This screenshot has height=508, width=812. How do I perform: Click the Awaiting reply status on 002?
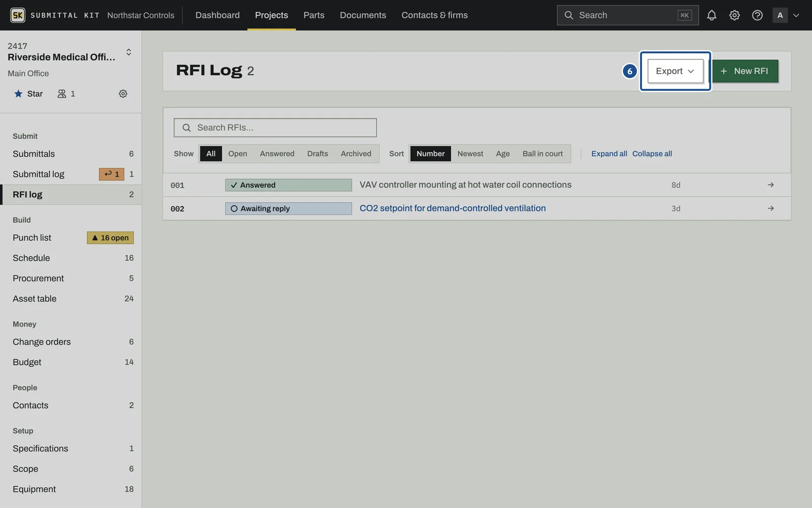[x=288, y=208]
